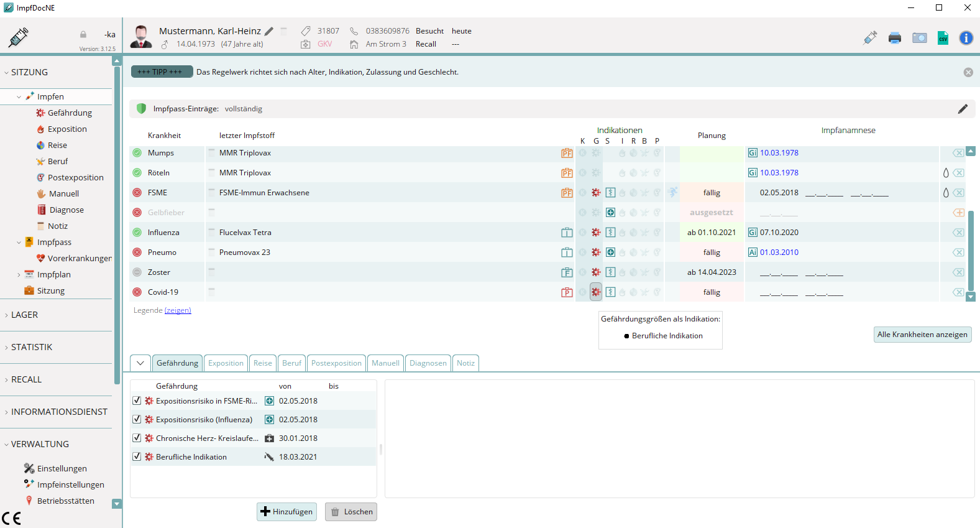The image size is (980, 528).
Task: Click the lock icon near user -ka
Action: 83,35
